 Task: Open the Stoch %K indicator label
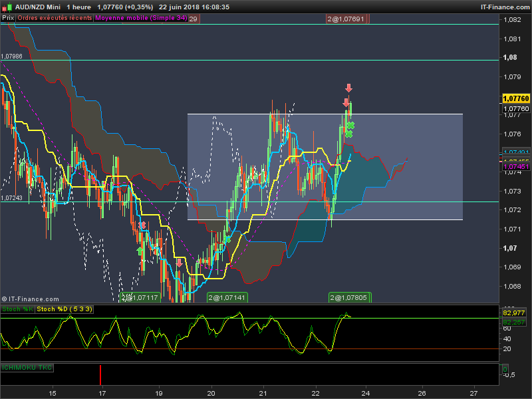(x=17, y=309)
